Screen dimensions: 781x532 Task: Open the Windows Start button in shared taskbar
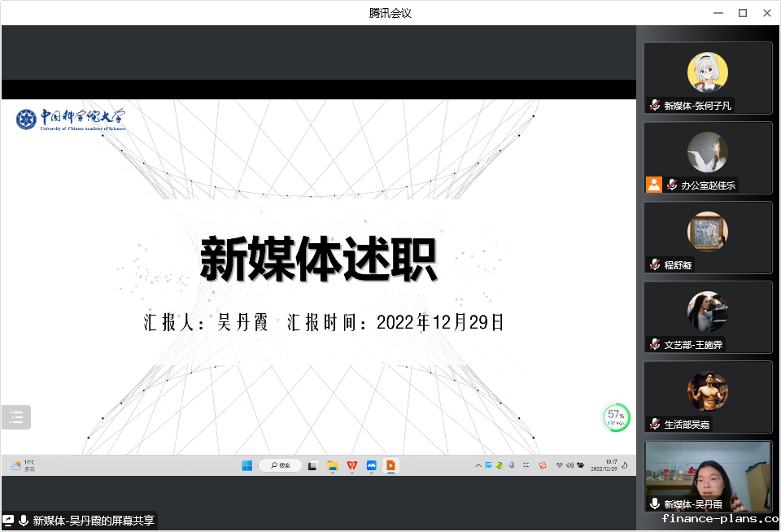[247, 465]
